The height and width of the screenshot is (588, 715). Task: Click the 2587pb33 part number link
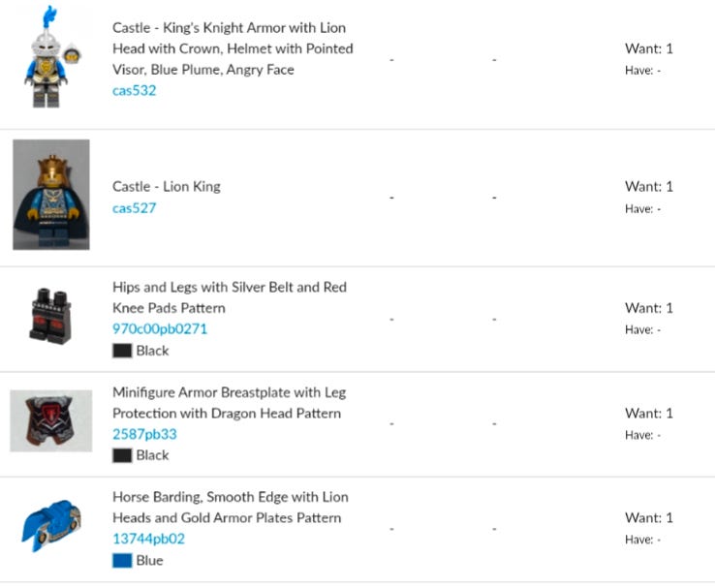click(144, 434)
